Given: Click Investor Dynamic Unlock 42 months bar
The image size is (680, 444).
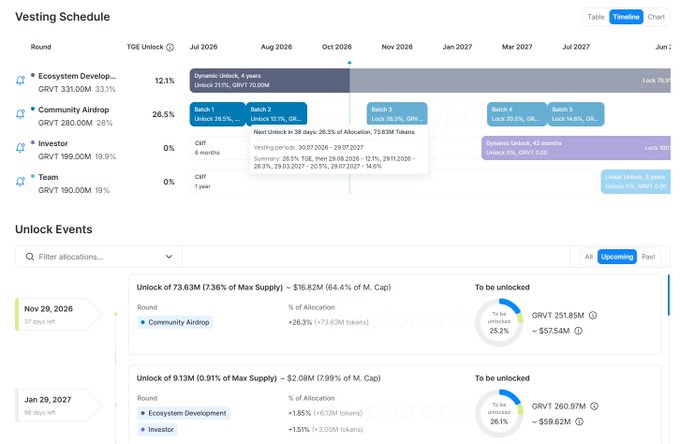Looking at the screenshot, I should [576, 148].
